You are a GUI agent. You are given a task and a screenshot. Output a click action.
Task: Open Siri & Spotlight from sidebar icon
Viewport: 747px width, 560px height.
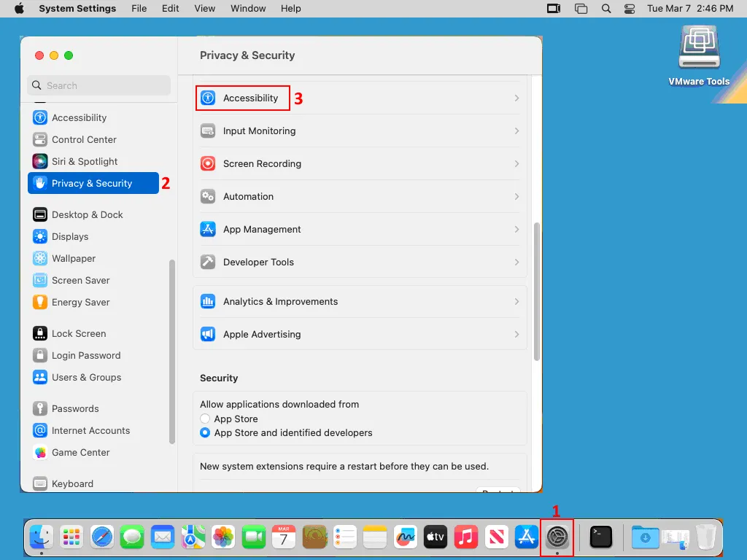click(x=40, y=162)
